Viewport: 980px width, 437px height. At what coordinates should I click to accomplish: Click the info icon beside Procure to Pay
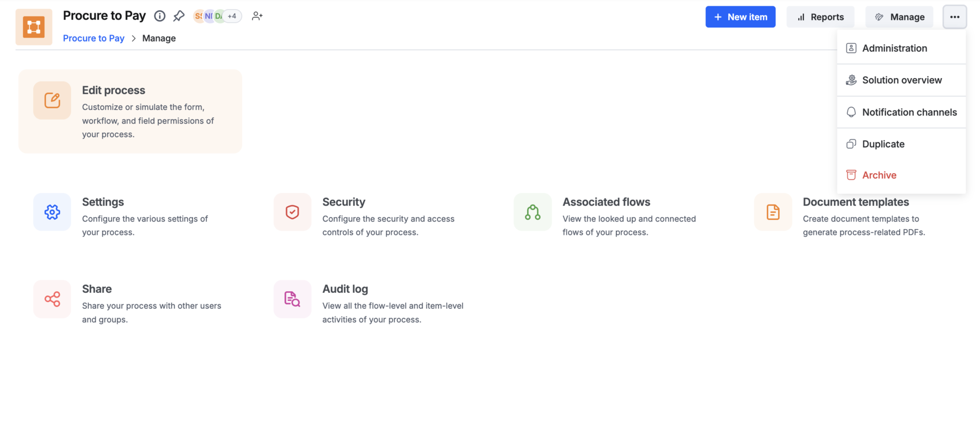point(160,16)
